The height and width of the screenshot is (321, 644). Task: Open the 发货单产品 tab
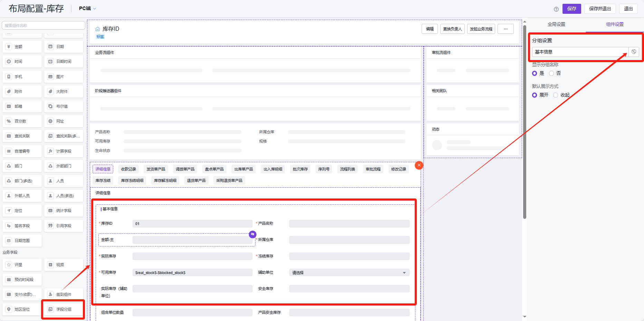coord(156,169)
